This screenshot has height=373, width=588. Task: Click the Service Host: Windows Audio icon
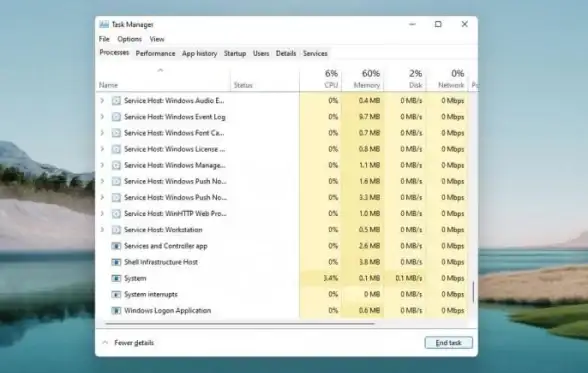point(116,100)
